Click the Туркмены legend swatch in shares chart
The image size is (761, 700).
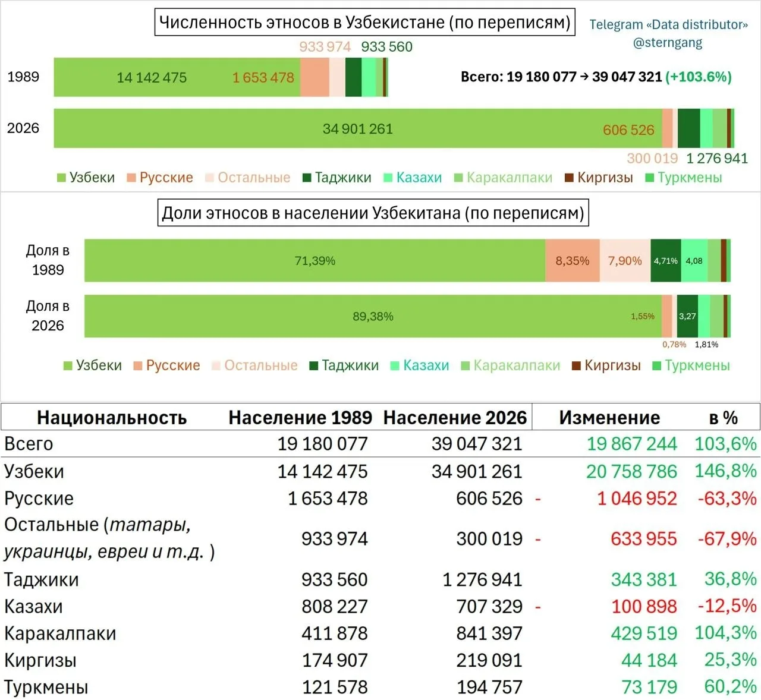tap(656, 365)
